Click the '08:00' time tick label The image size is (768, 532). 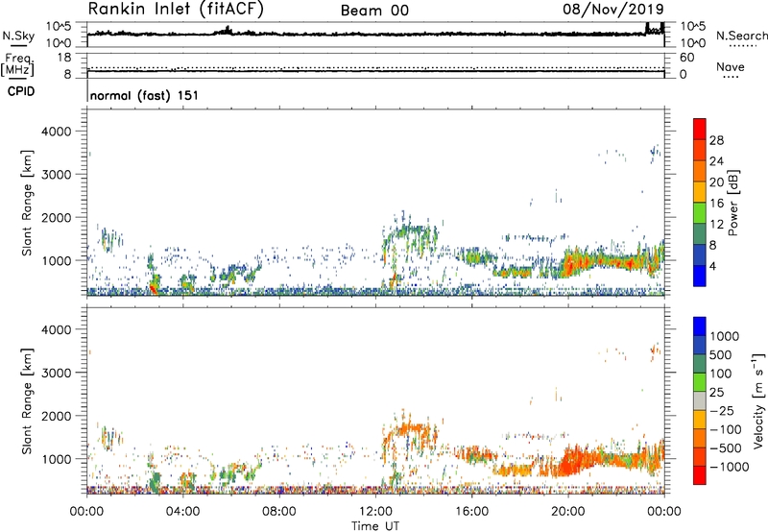tap(278, 512)
